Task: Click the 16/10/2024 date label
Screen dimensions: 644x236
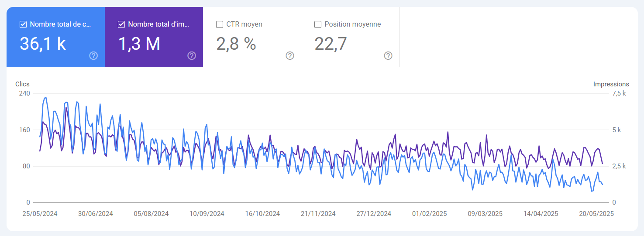Action: (262, 214)
